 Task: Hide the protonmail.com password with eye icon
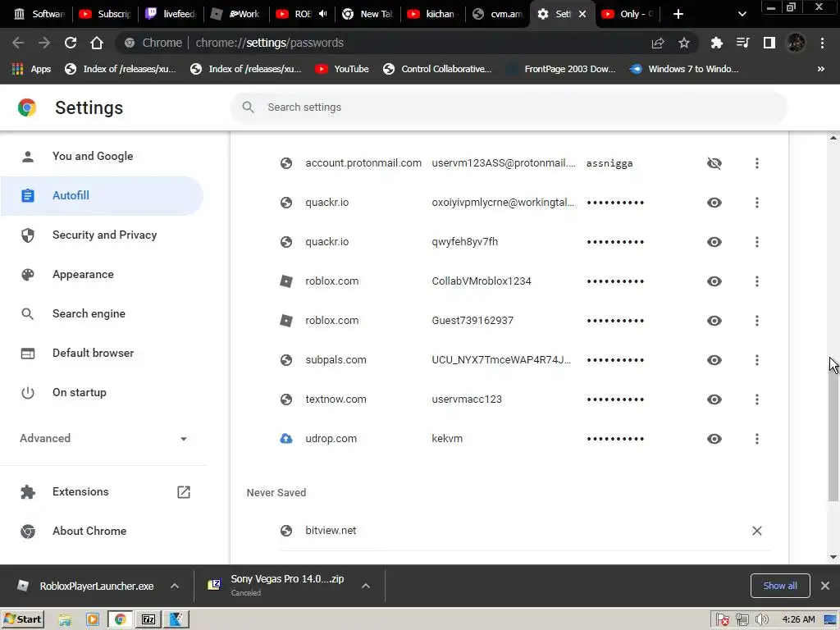pyautogui.click(x=714, y=163)
